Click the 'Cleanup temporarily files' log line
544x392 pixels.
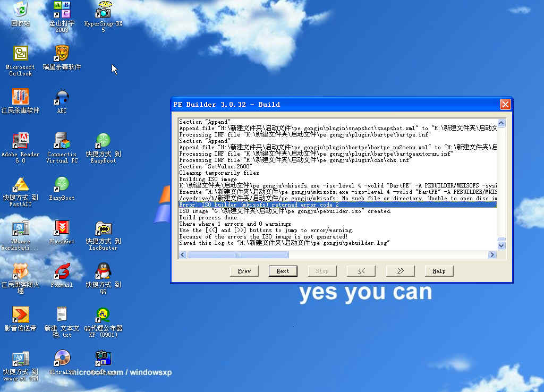click(x=219, y=173)
